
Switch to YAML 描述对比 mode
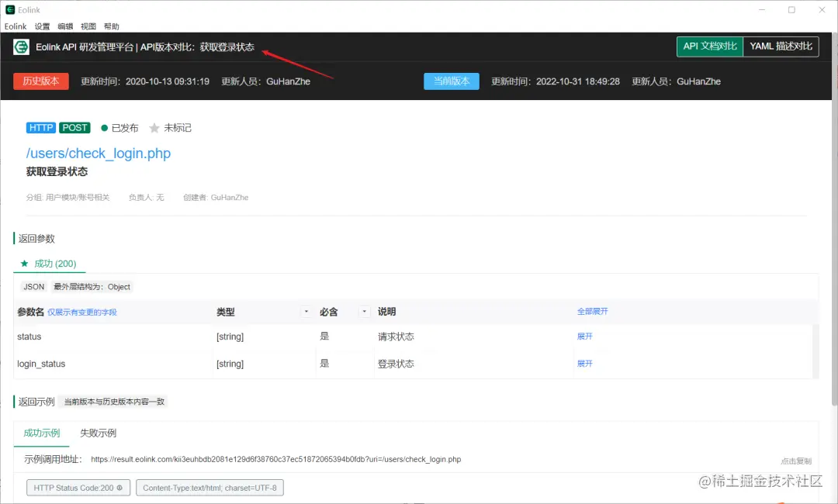pyautogui.click(x=781, y=47)
